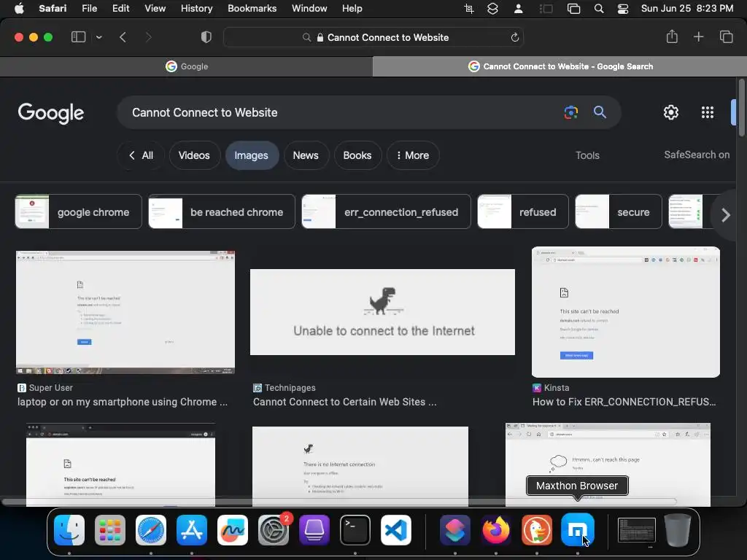747x560 pixels.
Task: Expand the sidebar dropdown chevron
Action: point(98,37)
